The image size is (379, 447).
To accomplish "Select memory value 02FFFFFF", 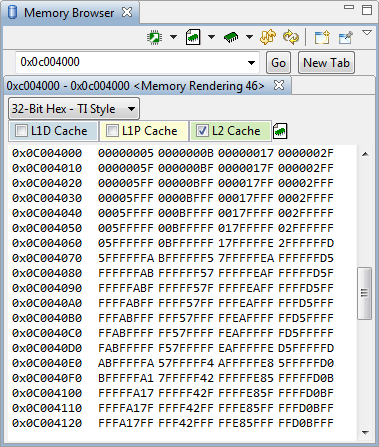I will [306, 228].
